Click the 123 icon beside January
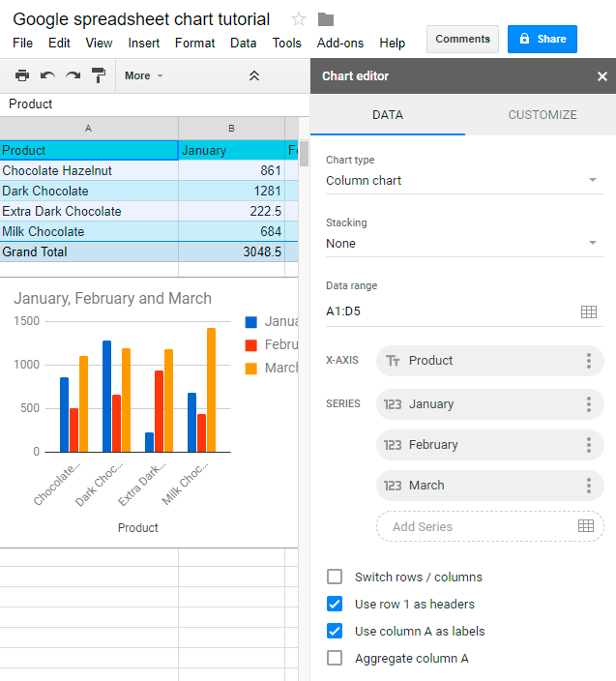Image resolution: width=616 pixels, height=681 pixels. point(393,404)
